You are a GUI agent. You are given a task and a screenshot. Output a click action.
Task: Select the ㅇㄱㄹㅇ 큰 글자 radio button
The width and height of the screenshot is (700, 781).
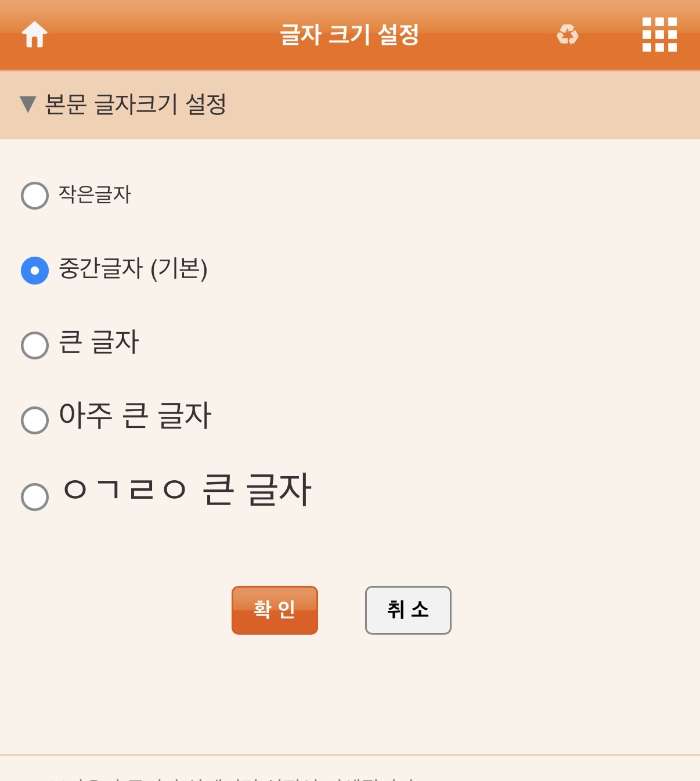(x=35, y=497)
